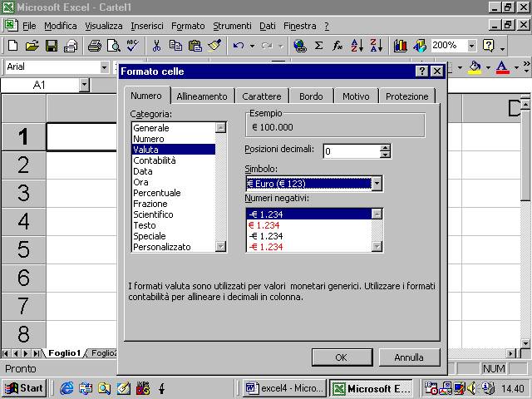Viewport: 532px width, 399px height.
Task: Switch to the Bordo tab
Action: point(311,96)
